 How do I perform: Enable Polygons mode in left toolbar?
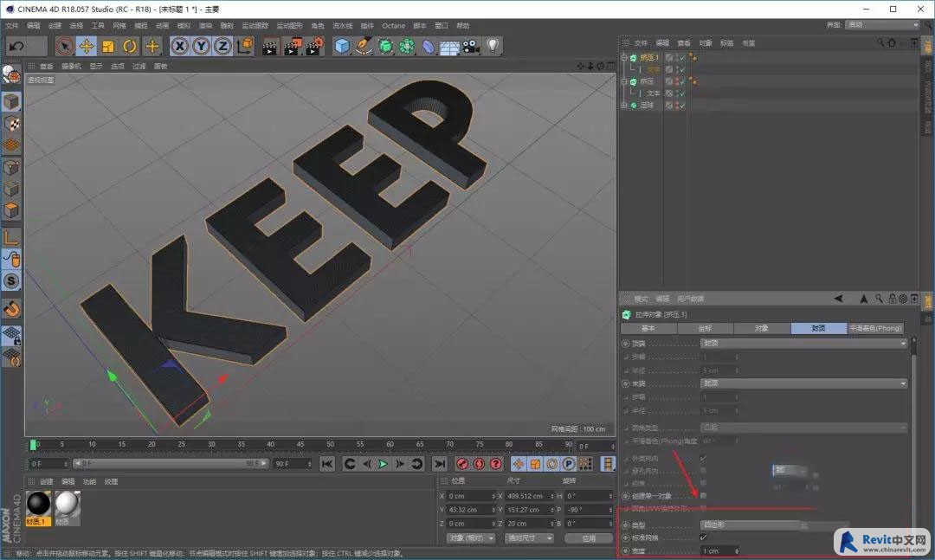coord(11,210)
